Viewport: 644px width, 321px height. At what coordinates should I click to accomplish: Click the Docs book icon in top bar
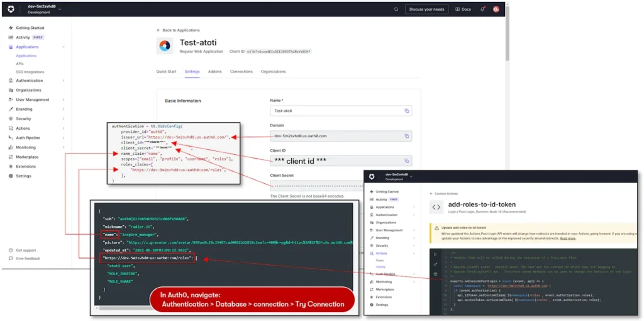point(458,9)
